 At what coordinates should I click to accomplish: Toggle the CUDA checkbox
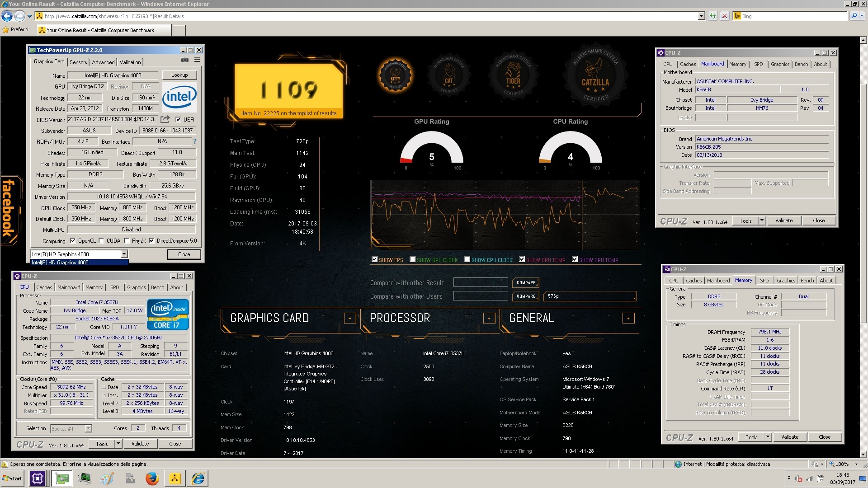tap(101, 241)
